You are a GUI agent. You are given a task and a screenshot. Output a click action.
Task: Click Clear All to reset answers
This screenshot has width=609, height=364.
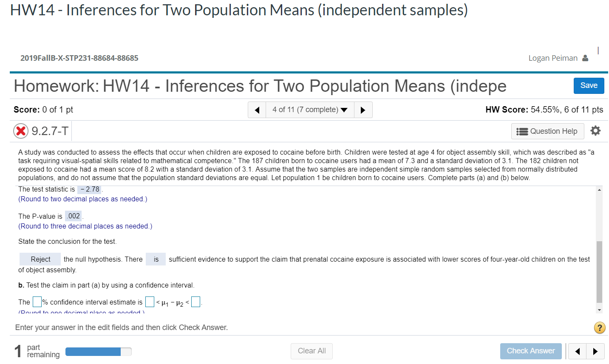(x=312, y=351)
